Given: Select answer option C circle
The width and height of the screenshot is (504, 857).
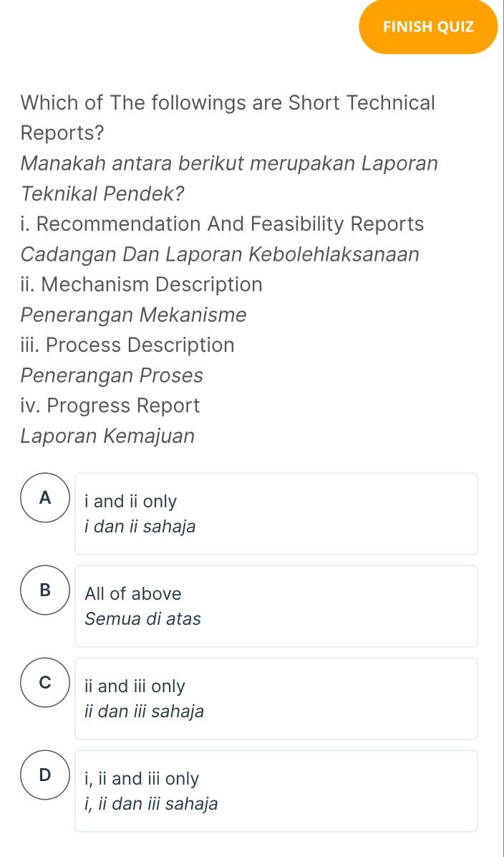Looking at the screenshot, I should point(44,683).
